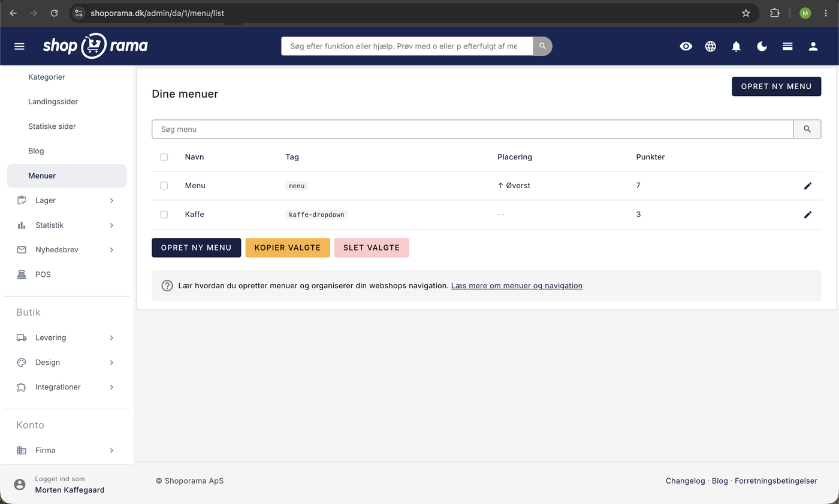Edit the Kaffe menu with pencil icon
The image size is (839, 504).
[x=808, y=215]
